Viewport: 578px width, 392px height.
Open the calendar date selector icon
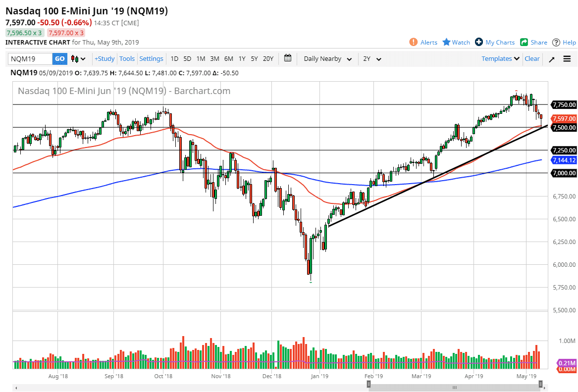click(x=287, y=58)
